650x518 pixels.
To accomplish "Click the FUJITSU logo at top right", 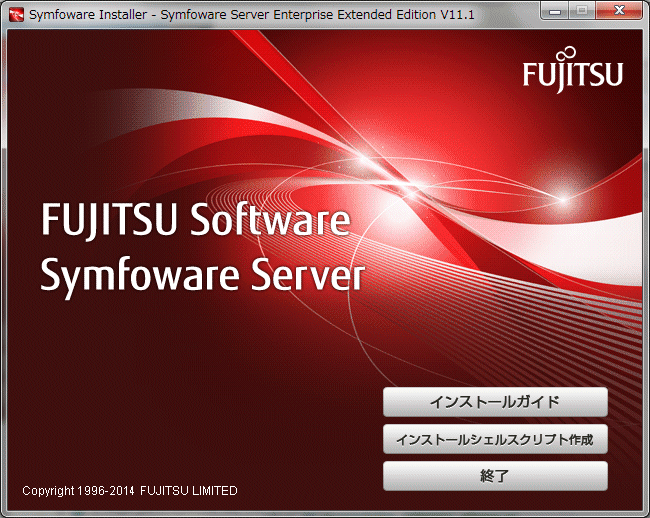I will (573, 70).
